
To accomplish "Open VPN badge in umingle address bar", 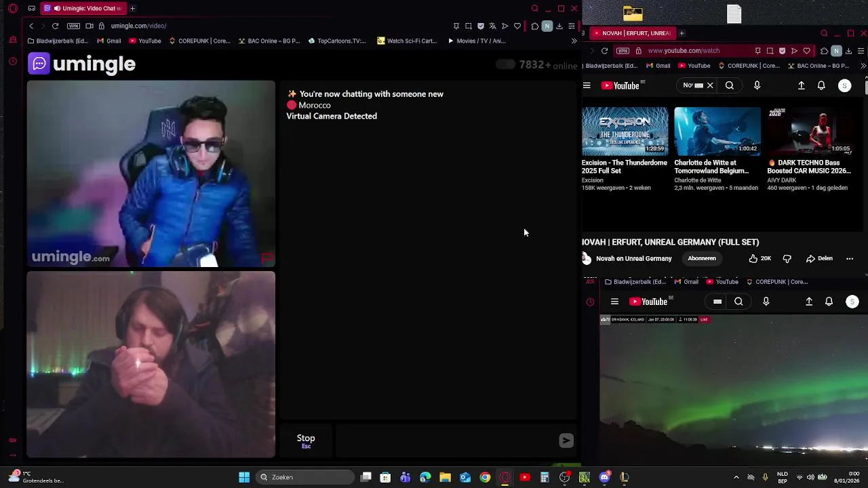I will click(73, 26).
